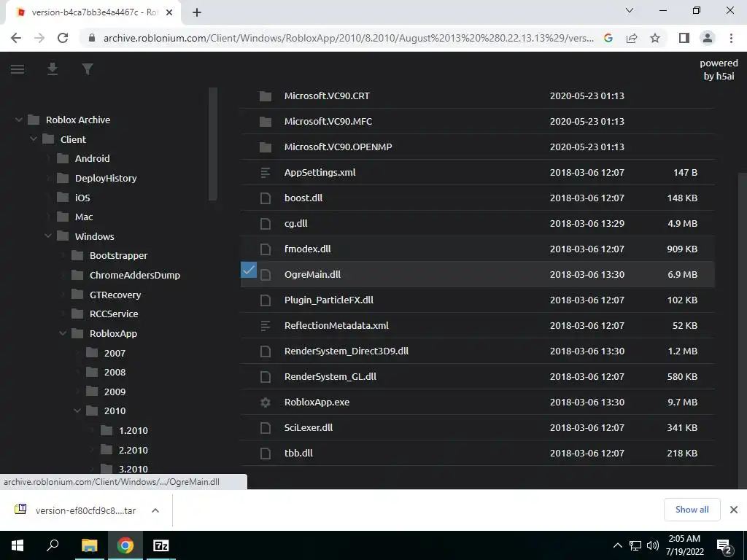Click the ReflectionMetadata.xml file icon
Image resolution: width=747 pixels, height=560 pixels.
point(266,326)
